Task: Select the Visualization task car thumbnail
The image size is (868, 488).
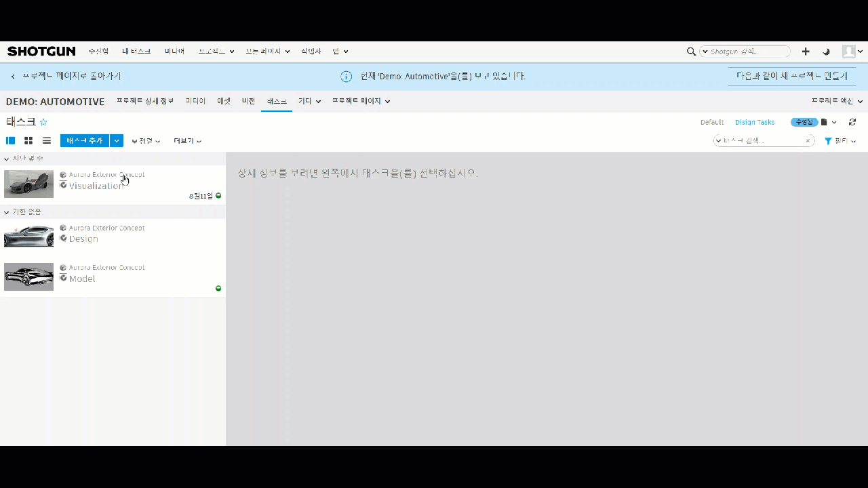Action: point(28,184)
